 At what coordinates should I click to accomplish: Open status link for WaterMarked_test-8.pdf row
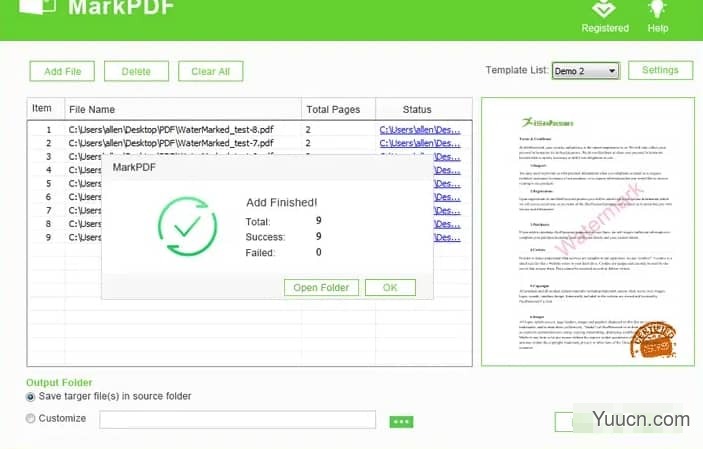[x=420, y=130]
